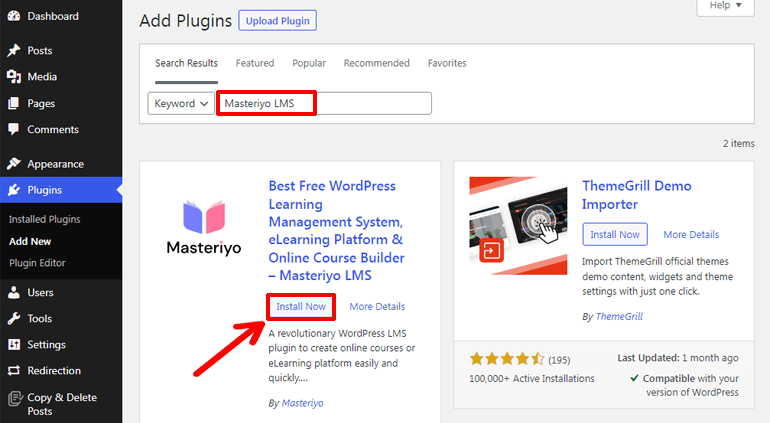Click the Copy & Delete Posts icon
Screen dimensions: 770x423
coord(15,398)
